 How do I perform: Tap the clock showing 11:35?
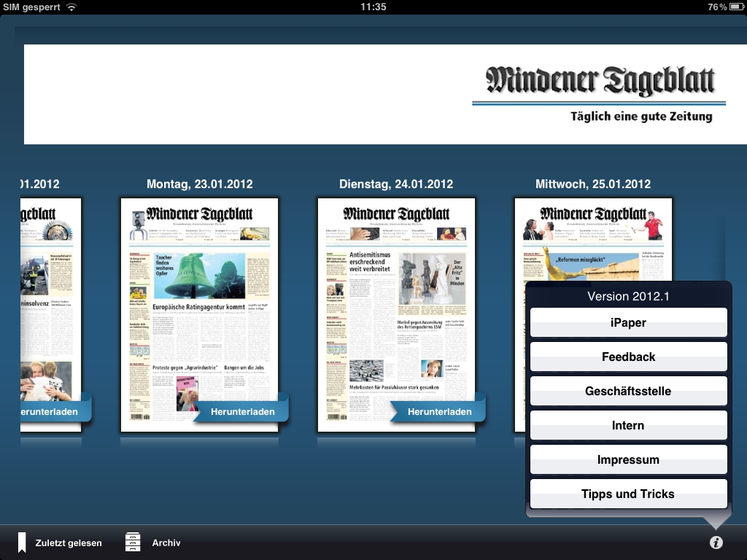[x=373, y=7]
